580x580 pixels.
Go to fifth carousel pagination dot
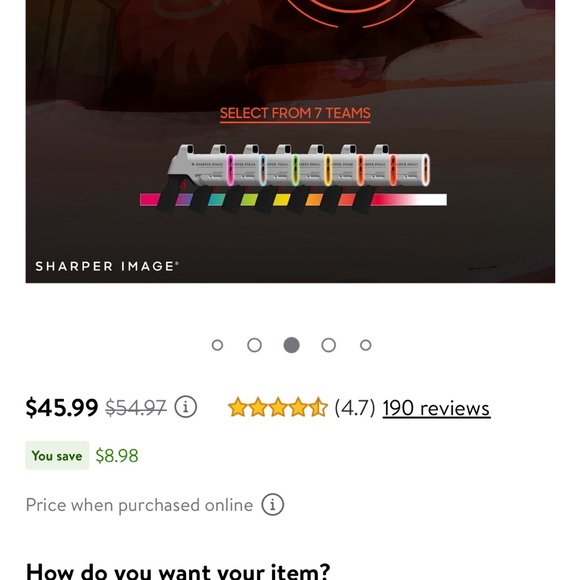coord(365,345)
